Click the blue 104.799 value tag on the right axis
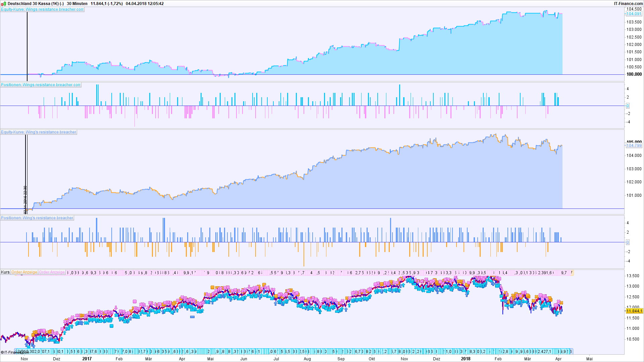 coord(634,145)
